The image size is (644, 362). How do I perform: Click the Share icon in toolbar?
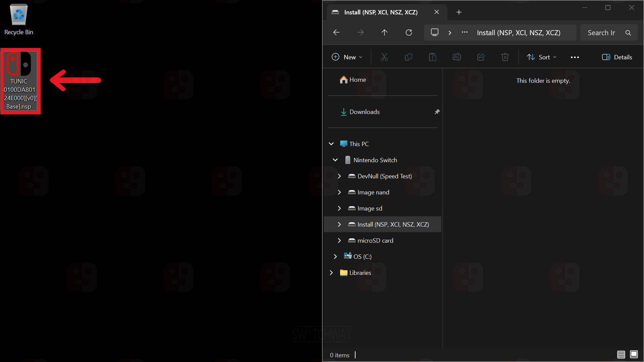point(481,57)
